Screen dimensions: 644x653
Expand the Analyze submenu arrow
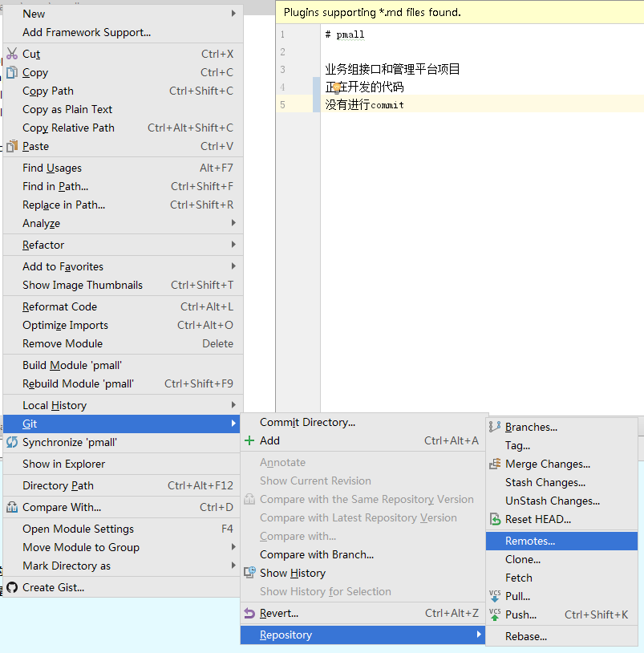[x=233, y=223]
